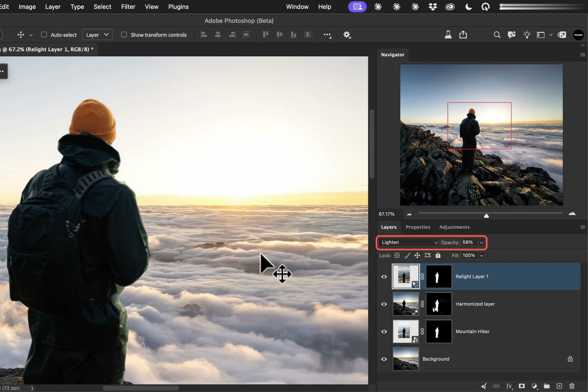
Task: Open the Image menu
Action: click(x=27, y=7)
